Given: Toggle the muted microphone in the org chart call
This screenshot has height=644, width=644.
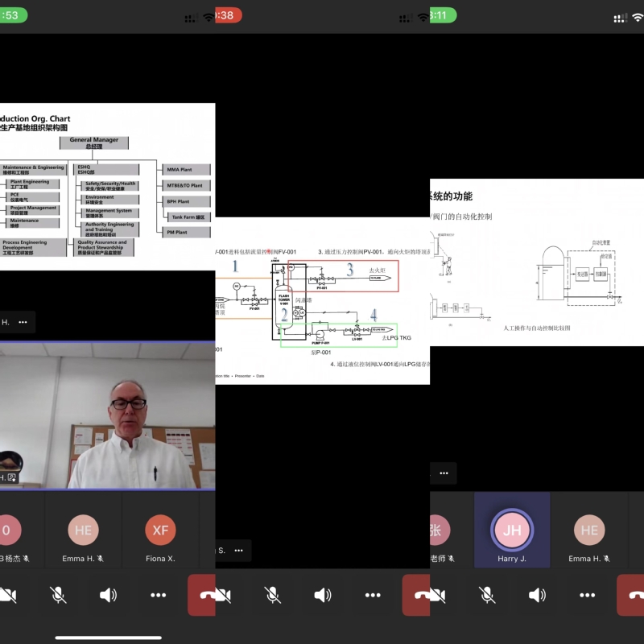Looking at the screenshot, I should [x=58, y=595].
